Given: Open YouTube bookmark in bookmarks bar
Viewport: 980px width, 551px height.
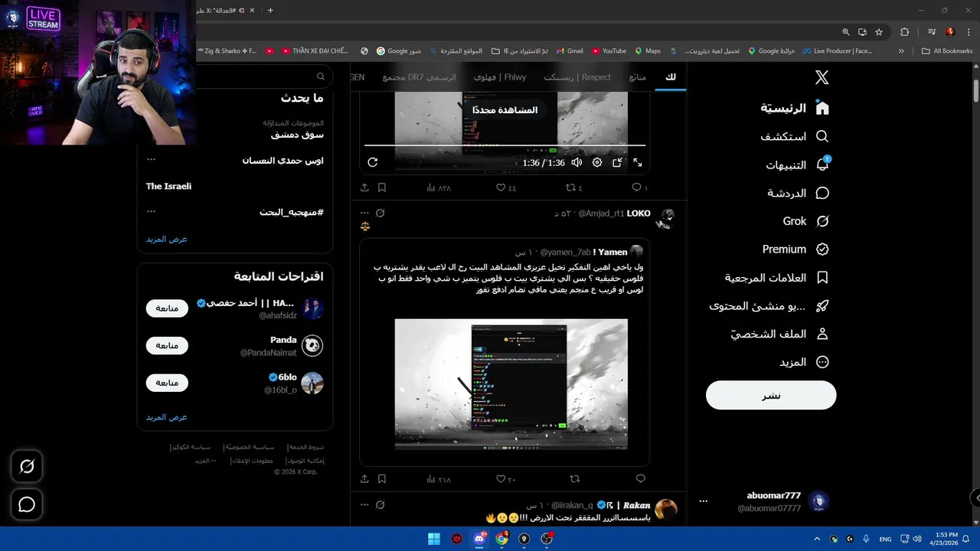Looking at the screenshot, I should [608, 51].
